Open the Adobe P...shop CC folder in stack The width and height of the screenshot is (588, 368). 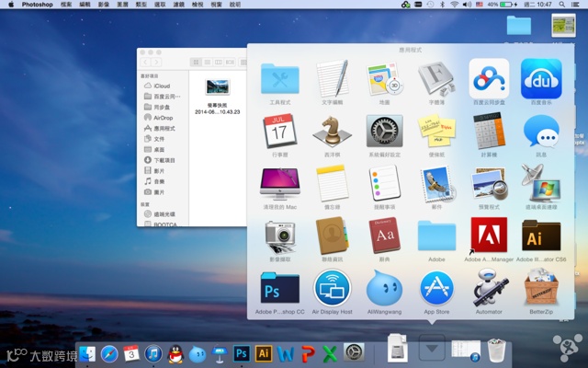click(x=279, y=288)
